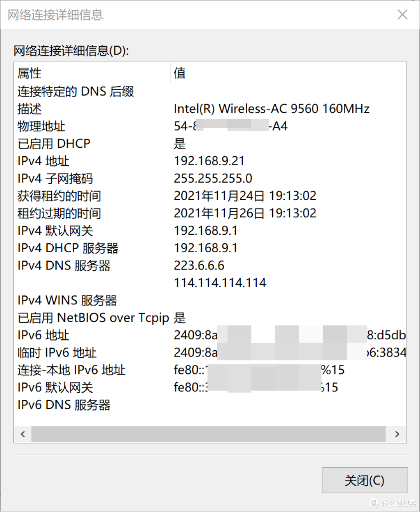The height and width of the screenshot is (512, 420).
Task: Select the IPv4 默认网关 row
Action: pos(117,231)
